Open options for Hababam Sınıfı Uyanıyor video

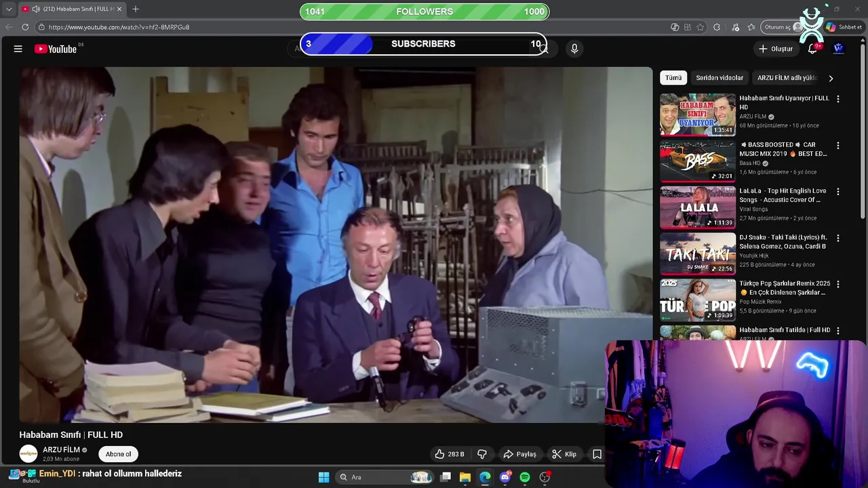838,99
